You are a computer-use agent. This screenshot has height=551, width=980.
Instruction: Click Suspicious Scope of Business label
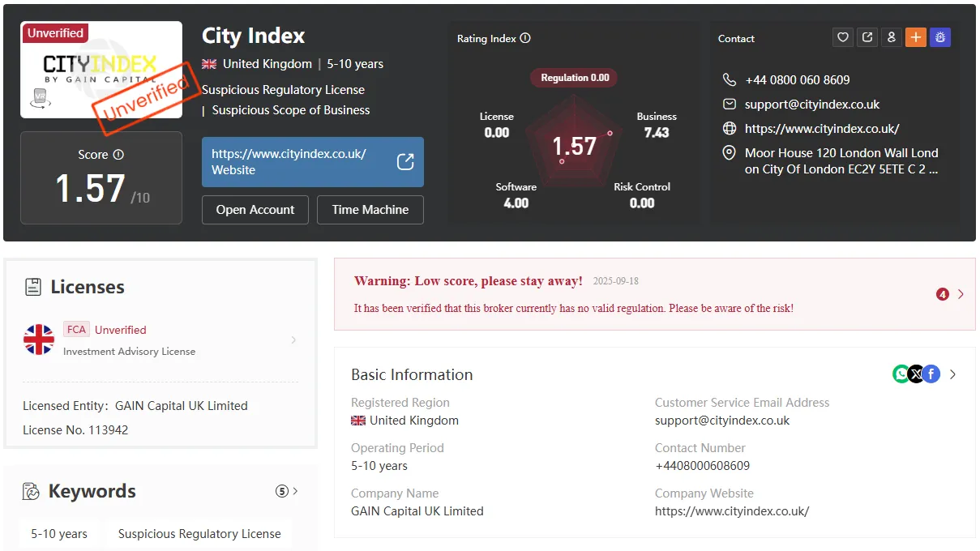point(291,109)
